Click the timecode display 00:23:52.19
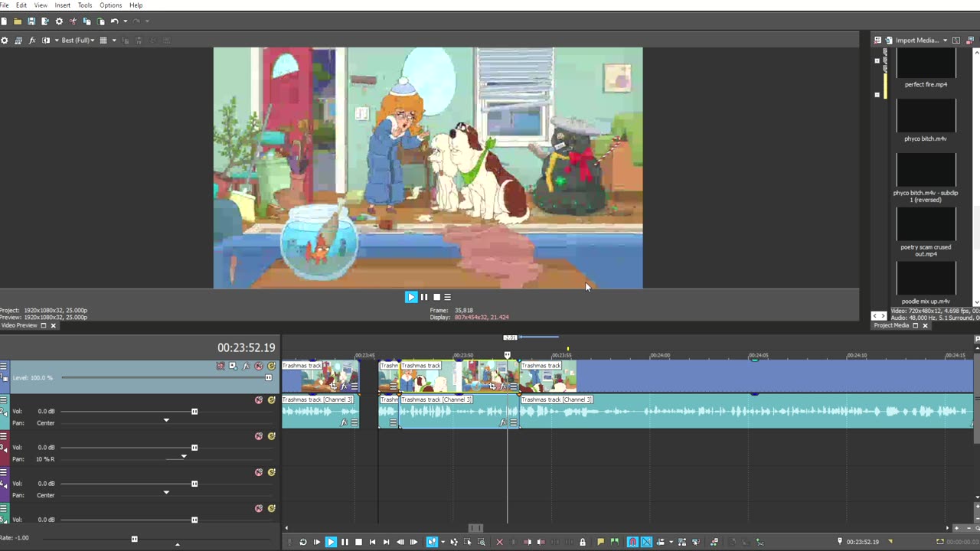This screenshot has height=551, width=980. 246,347
